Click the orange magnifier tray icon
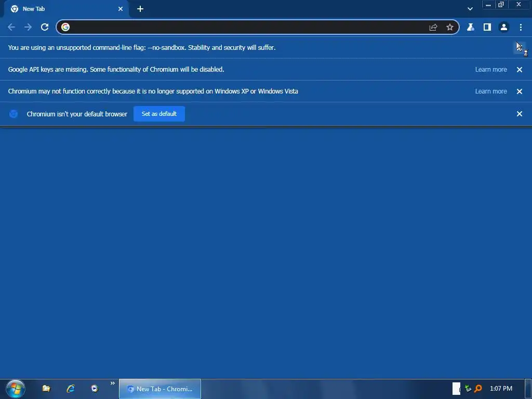 478,389
